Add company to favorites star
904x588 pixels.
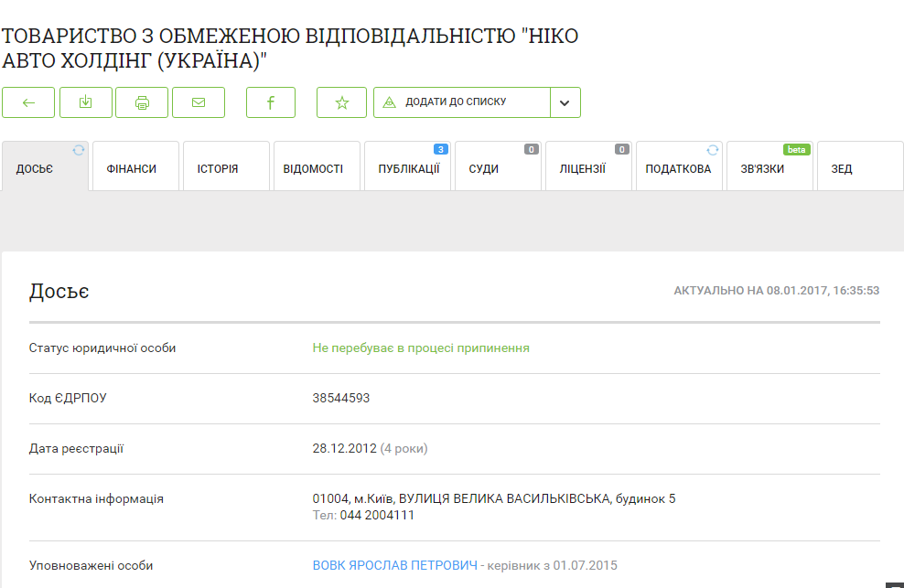point(341,102)
